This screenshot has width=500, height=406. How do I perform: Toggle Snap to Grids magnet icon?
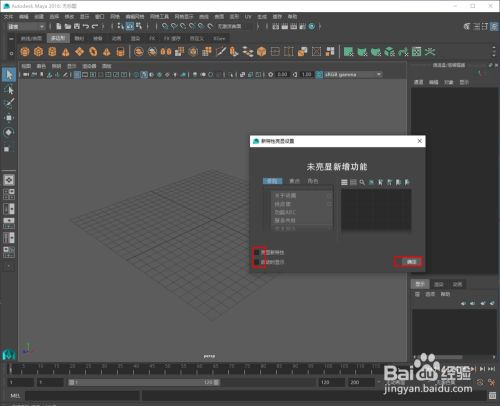165,26
